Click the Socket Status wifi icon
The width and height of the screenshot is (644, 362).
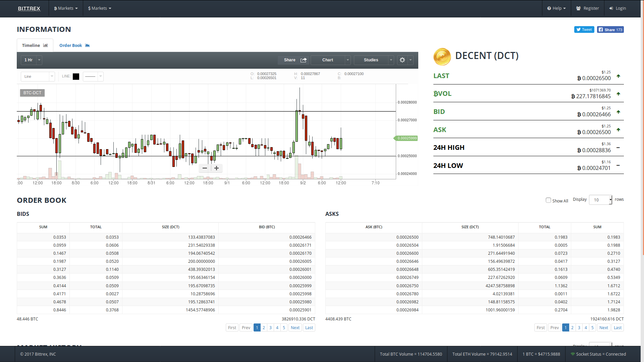coord(573,354)
